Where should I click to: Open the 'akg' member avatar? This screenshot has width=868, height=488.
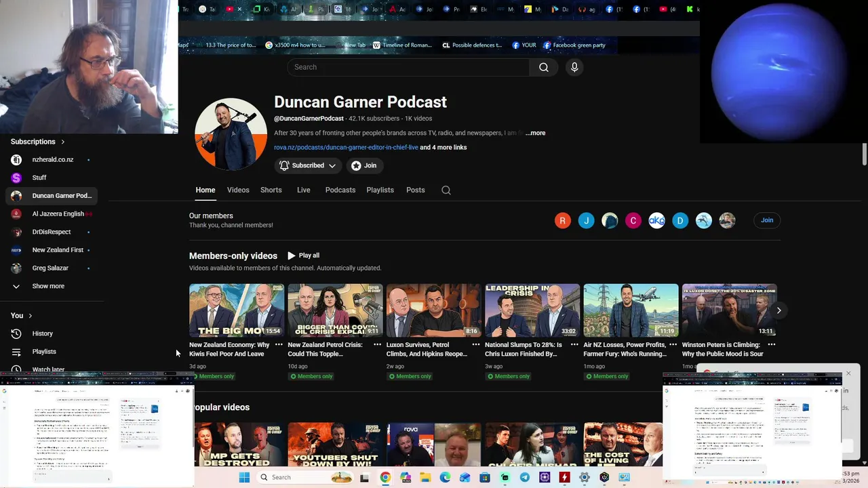656,220
